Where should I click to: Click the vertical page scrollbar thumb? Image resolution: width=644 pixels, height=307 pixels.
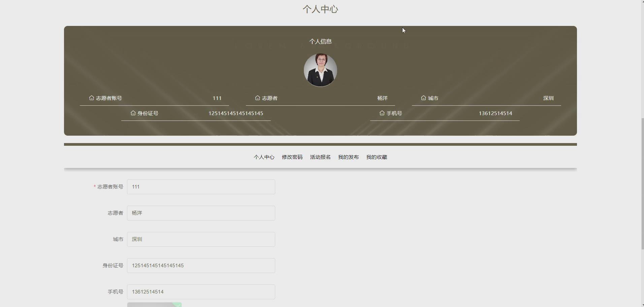pos(642,183)
